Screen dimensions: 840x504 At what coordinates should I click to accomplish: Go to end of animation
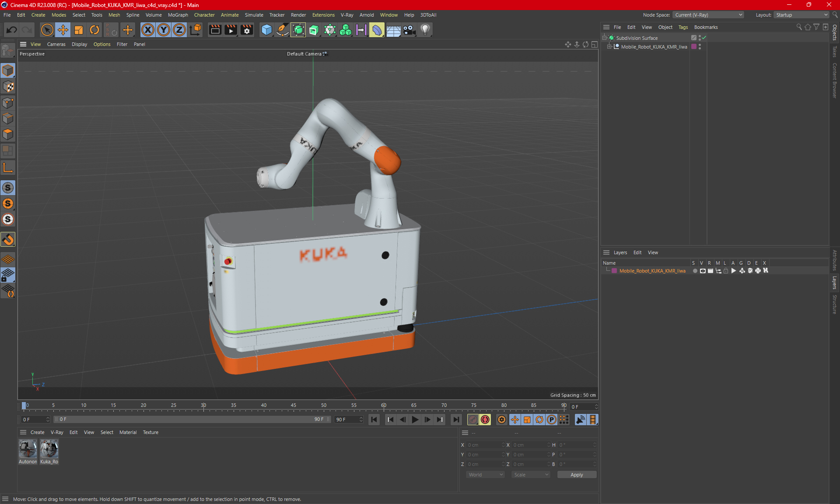456,420
